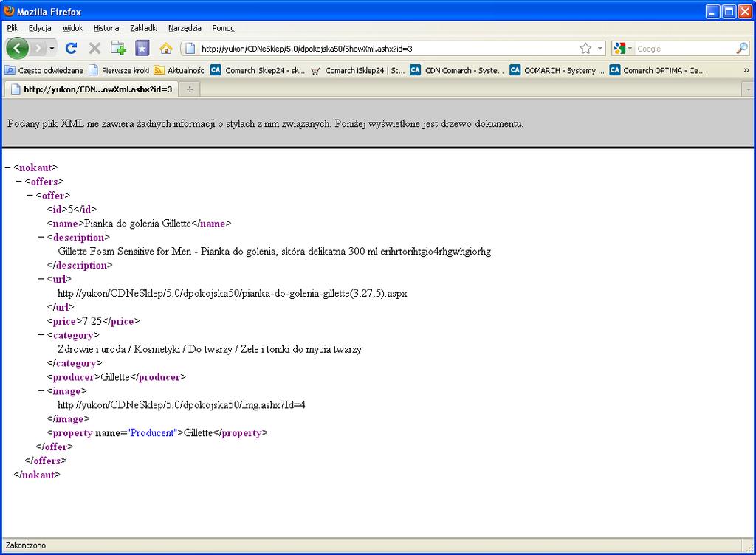Collapse the offers XML node
756x555 pixels.
[x=18, y=181]
